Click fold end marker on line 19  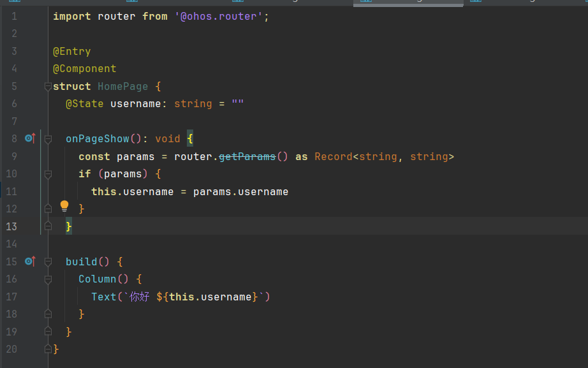point(48,331)
